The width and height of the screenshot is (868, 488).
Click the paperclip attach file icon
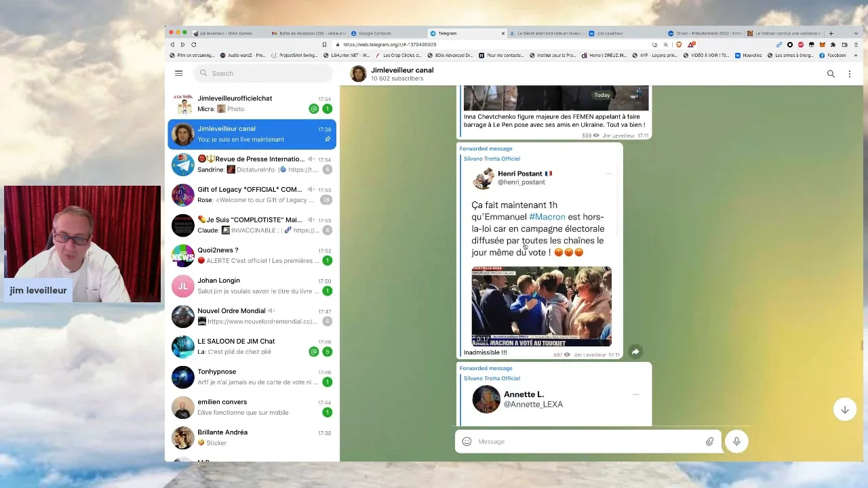(x=709, y=441)
